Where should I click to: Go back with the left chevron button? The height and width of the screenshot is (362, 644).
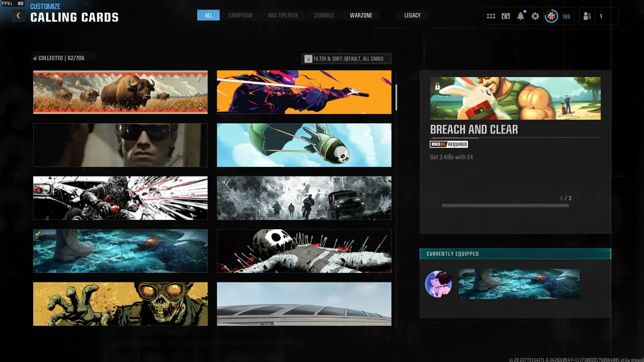point(19,16)
